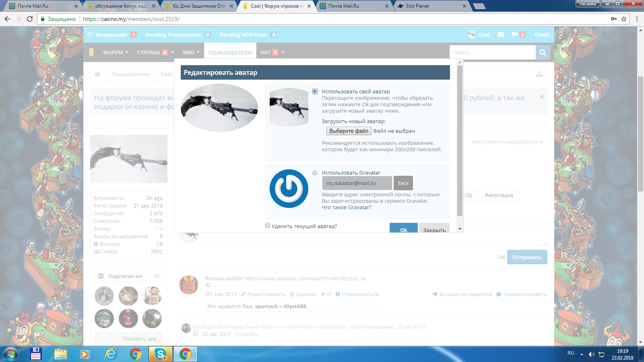Screen dimensions: 644x362
Task: Open the WIKI dropdown menu
Action: click(191, 52)
